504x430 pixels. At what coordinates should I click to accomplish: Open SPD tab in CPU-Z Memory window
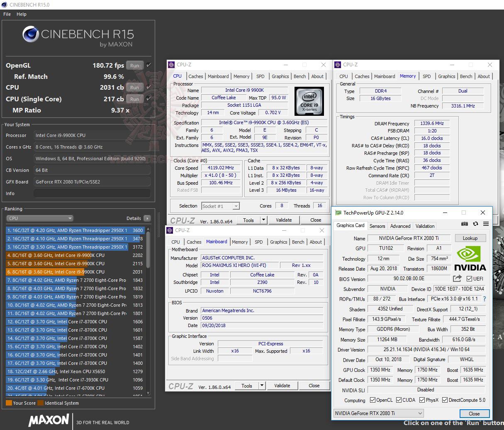tap(426, 76)
